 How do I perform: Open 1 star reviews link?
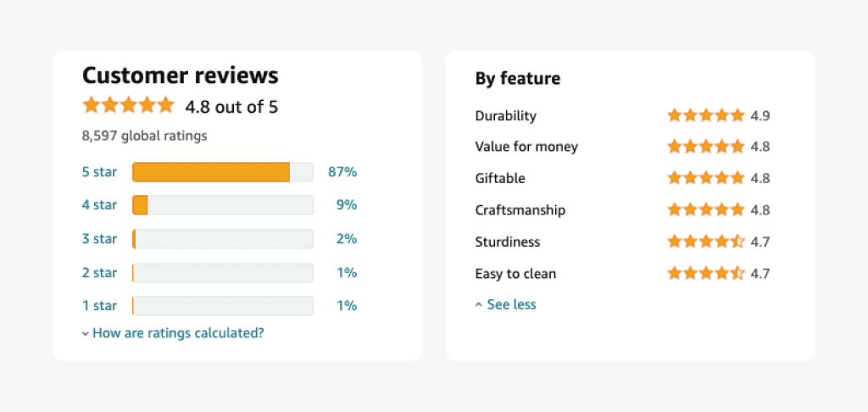(x=100, y=305)
